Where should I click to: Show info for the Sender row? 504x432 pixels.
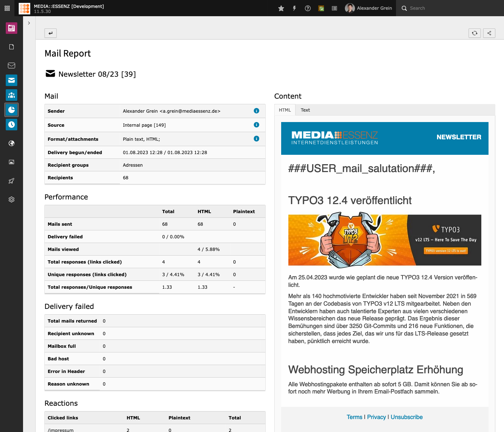(x=256, y=111)
